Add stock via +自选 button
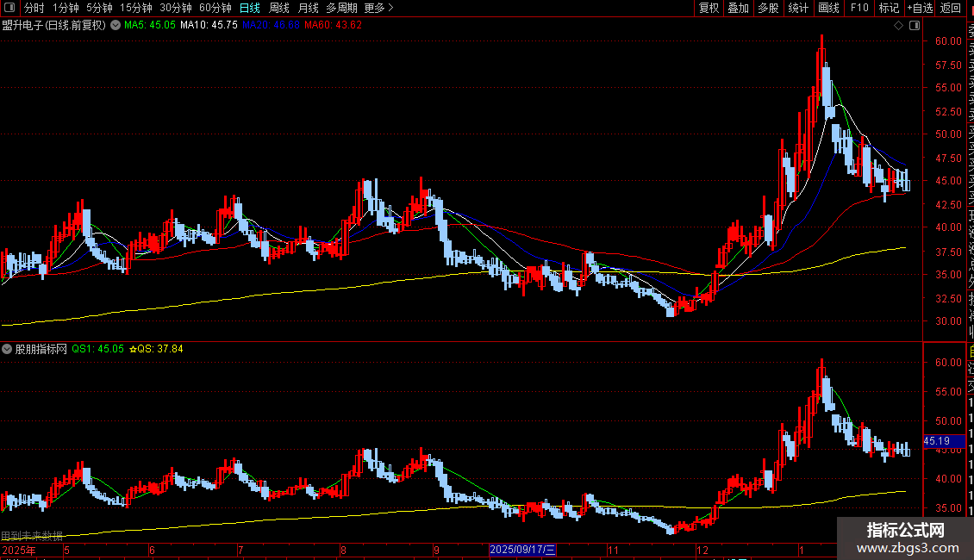This screenshot has height=560, width=974. click(x=920, y=8)
